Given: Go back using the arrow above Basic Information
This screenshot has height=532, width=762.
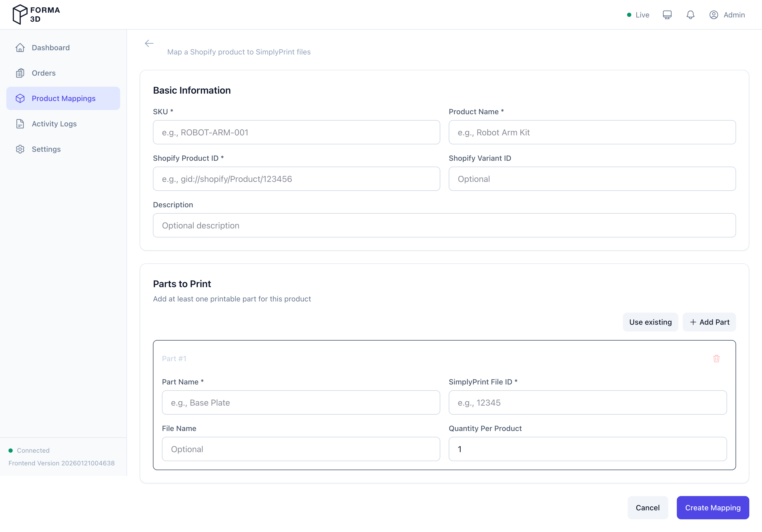Looking at the screenshot, I should click(149, 43).
